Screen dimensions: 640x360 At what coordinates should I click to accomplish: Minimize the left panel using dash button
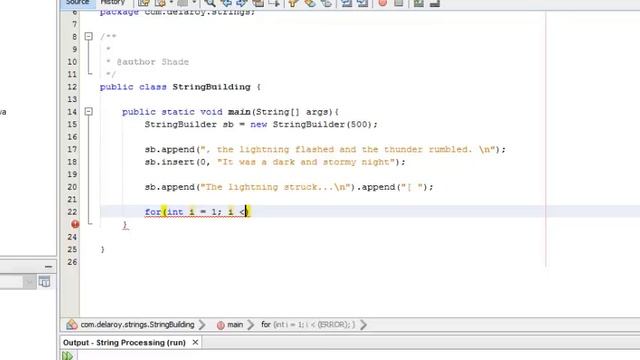point(49,267)
